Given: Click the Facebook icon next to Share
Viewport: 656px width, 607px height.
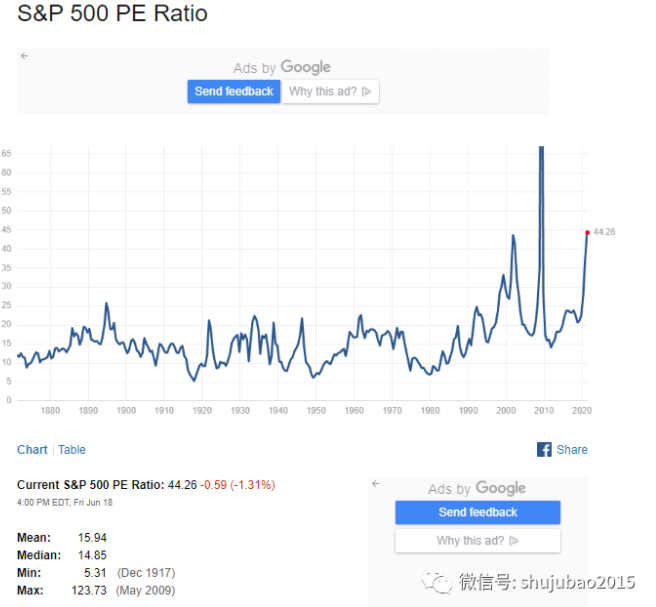Looking at the screenshot, I should click(x=544, y=450).
